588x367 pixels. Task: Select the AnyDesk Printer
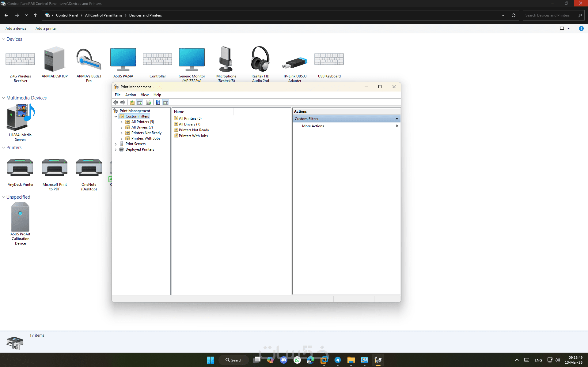coord(20,172)
